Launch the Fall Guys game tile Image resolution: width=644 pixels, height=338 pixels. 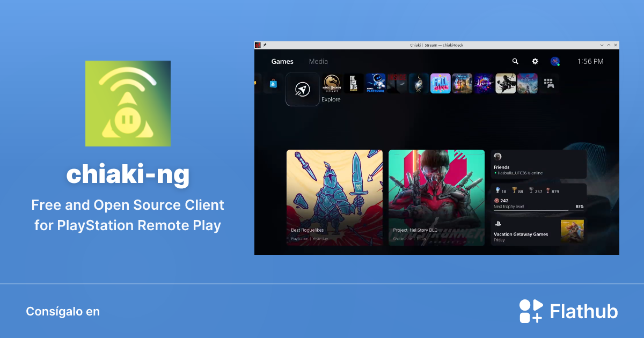[441, 84]
